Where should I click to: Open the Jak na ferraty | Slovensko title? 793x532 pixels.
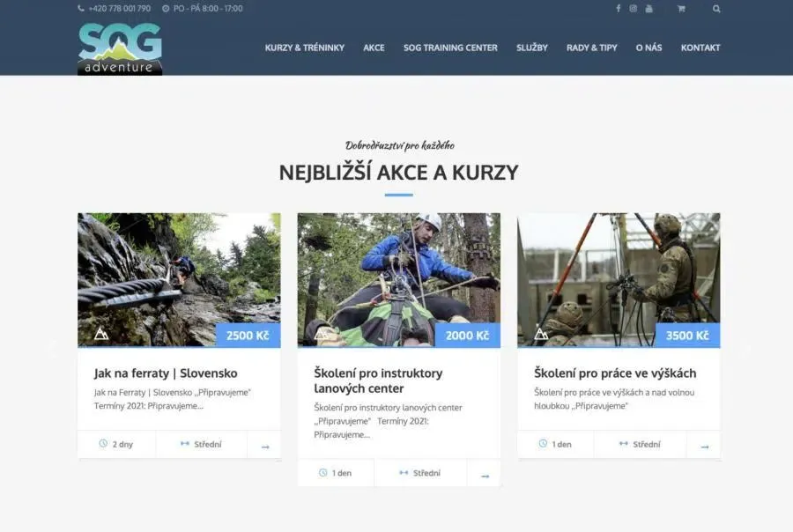pyautogui.click(x=166, y=373)
